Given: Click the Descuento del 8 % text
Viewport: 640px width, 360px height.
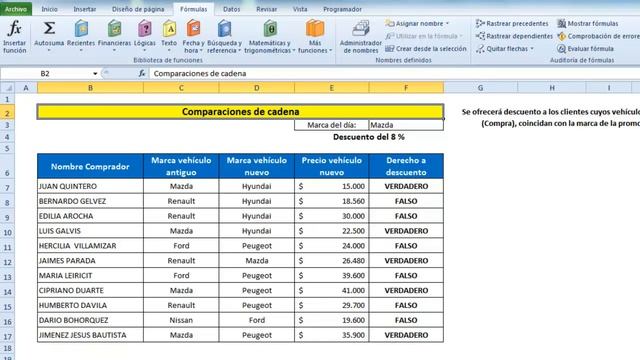Looking at the screenshot, I should tap(369, 137).
